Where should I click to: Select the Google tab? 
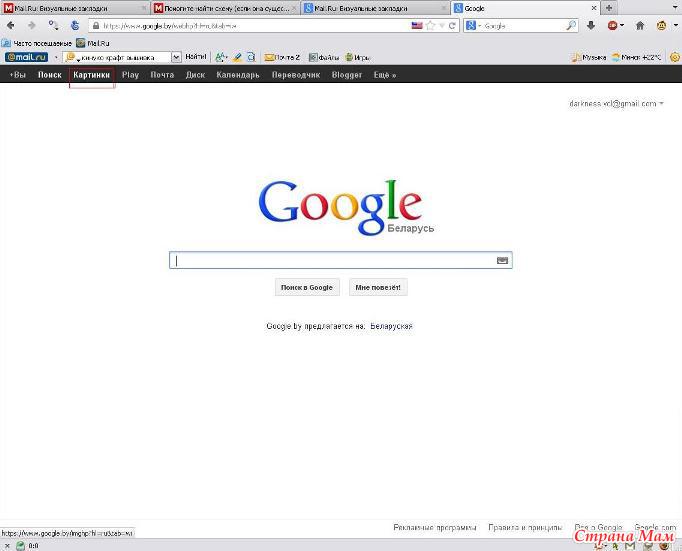pyautogui.click(x=525, y=8)
